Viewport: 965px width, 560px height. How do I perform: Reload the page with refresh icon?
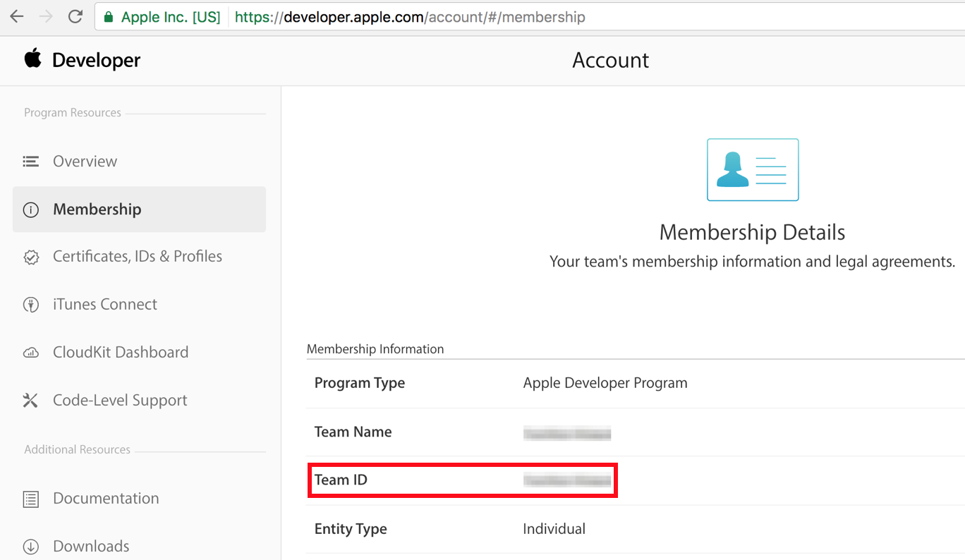[x=75, y=17]
